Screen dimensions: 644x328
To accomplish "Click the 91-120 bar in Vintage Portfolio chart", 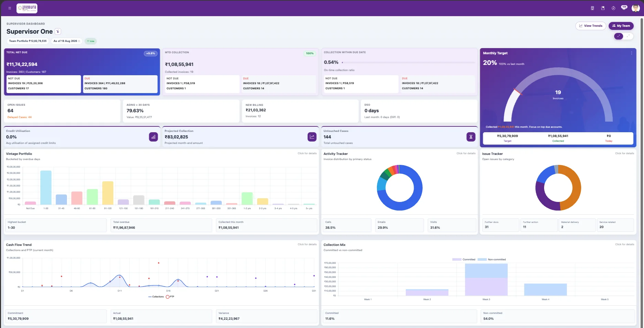I will 108,193.
